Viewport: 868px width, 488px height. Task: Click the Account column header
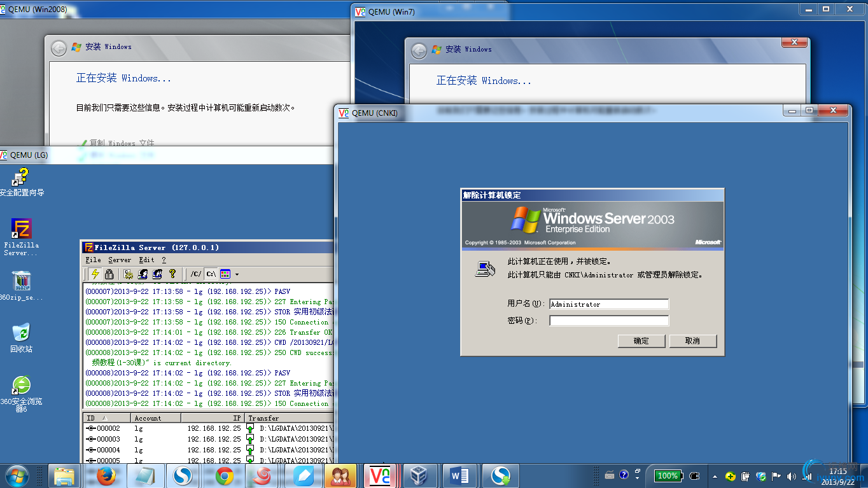(x=156, y=418)
